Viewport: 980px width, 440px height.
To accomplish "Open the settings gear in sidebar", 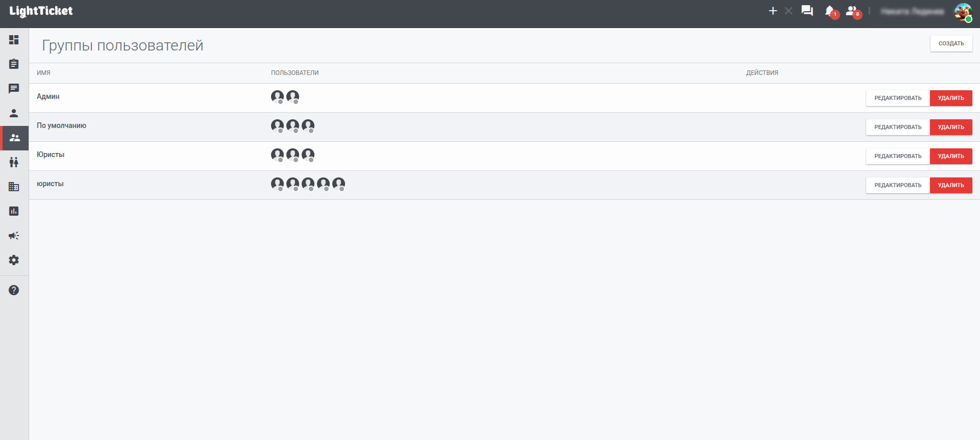I will click(x=14, y=260).
